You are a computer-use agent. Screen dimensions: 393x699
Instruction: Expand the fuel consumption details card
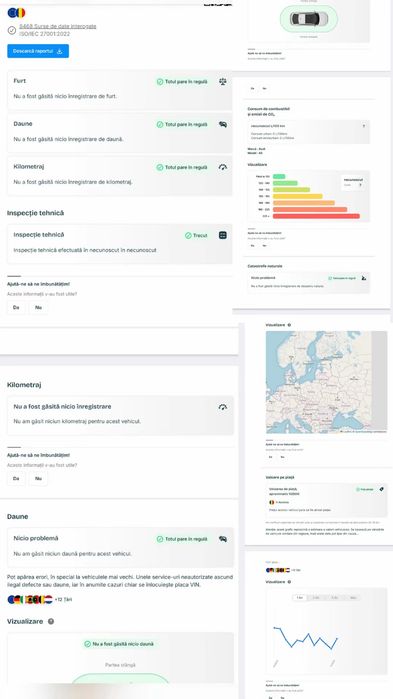(x=364, y=126)
